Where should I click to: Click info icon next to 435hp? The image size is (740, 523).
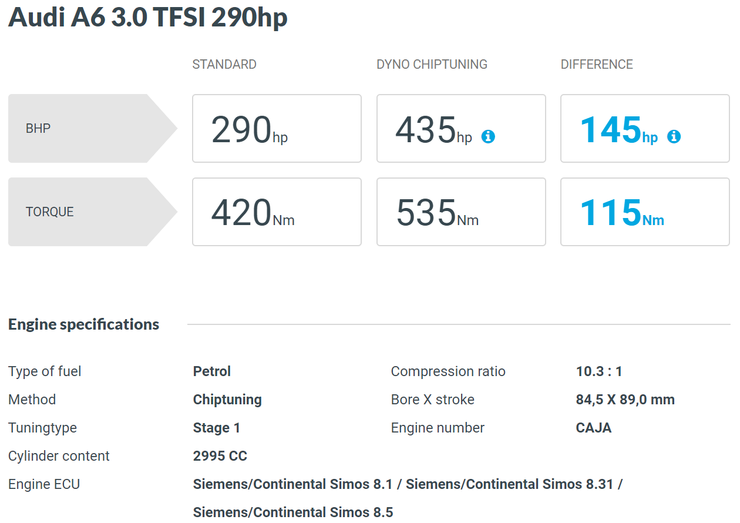(x=488, y=136)
